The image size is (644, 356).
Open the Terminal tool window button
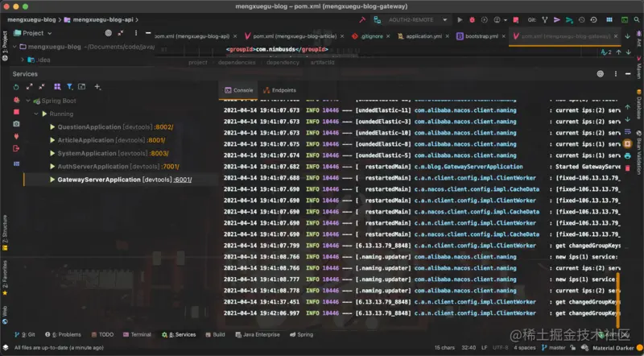137,334
